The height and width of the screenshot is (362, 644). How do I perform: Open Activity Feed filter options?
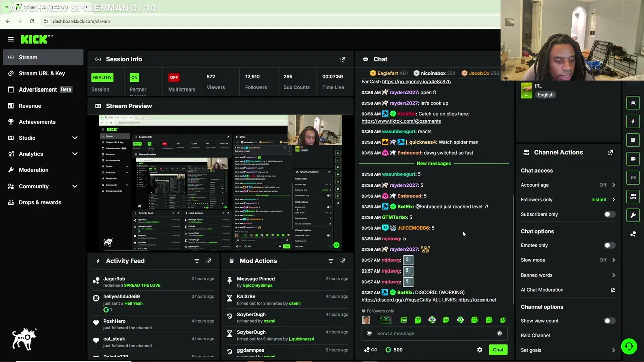coord(197,261)
